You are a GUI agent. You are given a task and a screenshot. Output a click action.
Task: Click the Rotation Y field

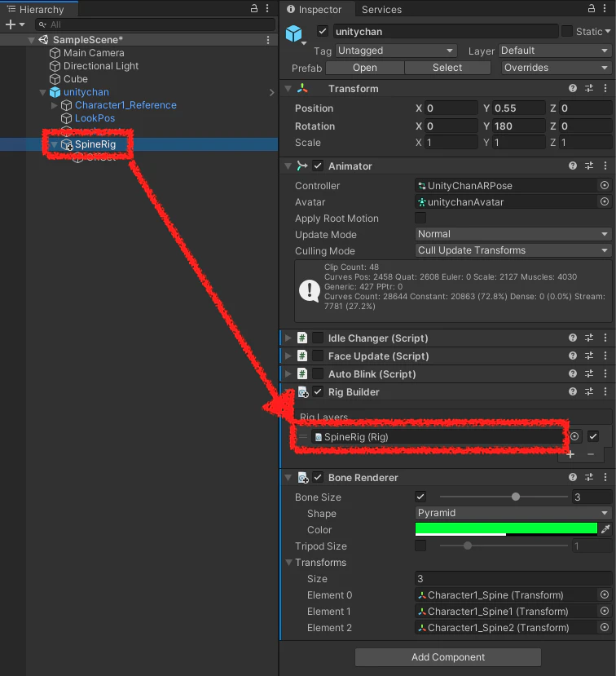[519, 126]
